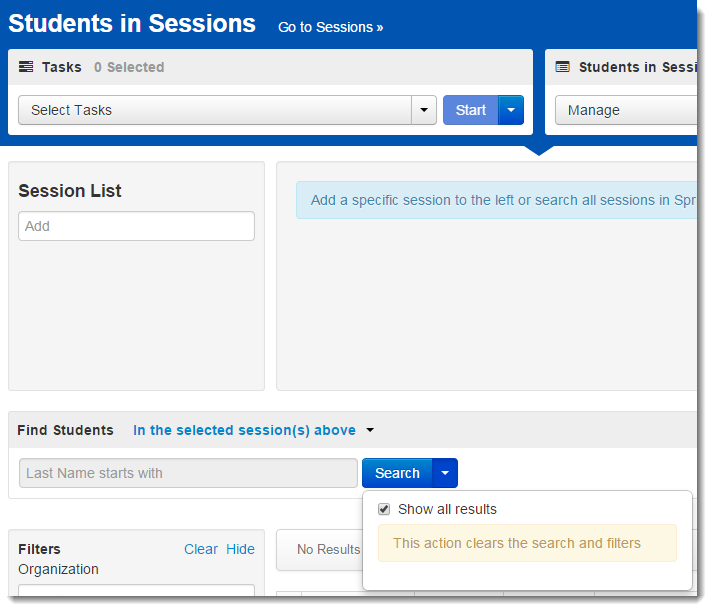Clear the filters

coord(201,549)
